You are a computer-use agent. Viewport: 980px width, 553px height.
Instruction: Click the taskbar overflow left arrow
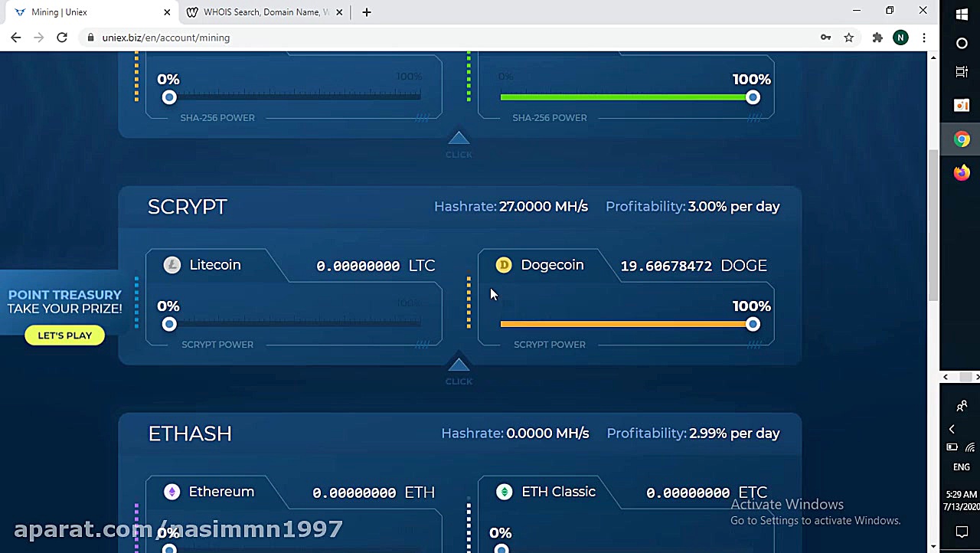(x=946, y=377)
